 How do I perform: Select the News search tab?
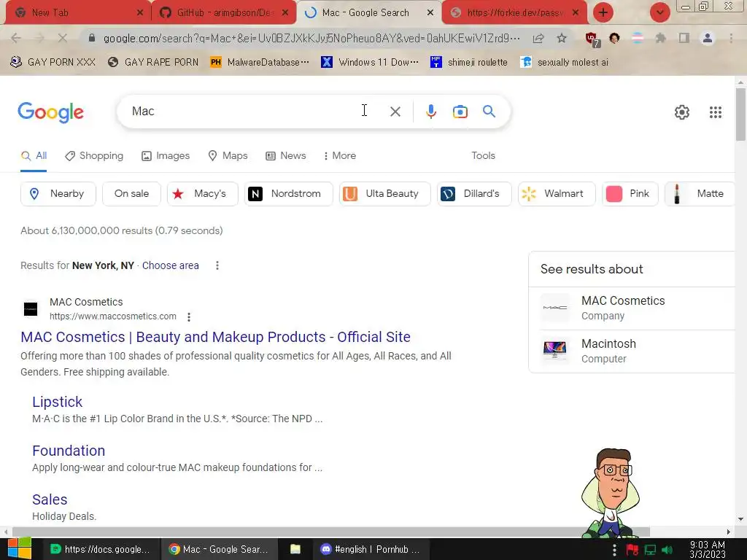coord(286,156)
